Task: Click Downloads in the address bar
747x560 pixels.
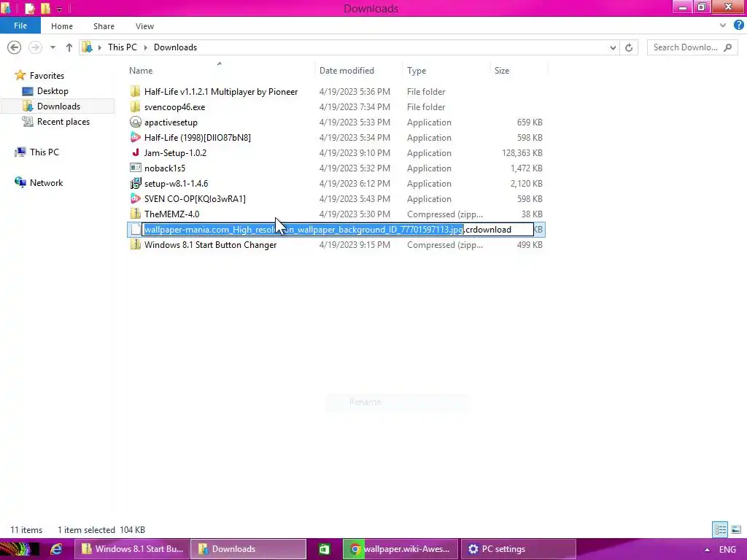Action: pos(175,47)
